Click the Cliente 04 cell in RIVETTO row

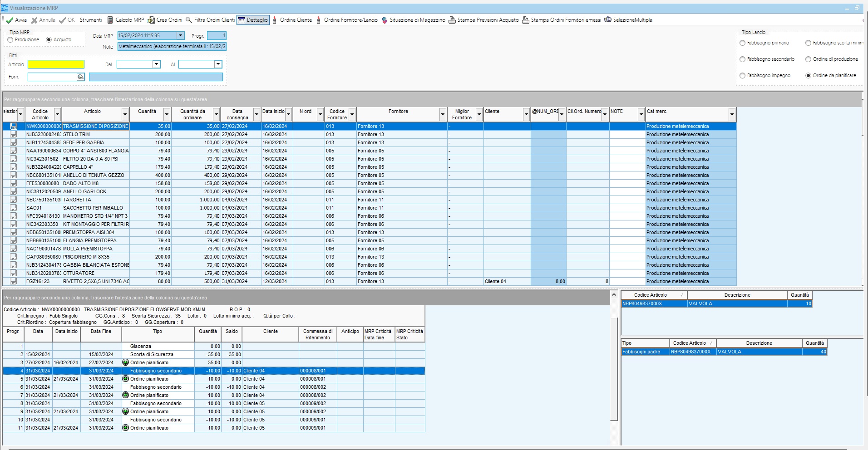[x=507, y=281]
